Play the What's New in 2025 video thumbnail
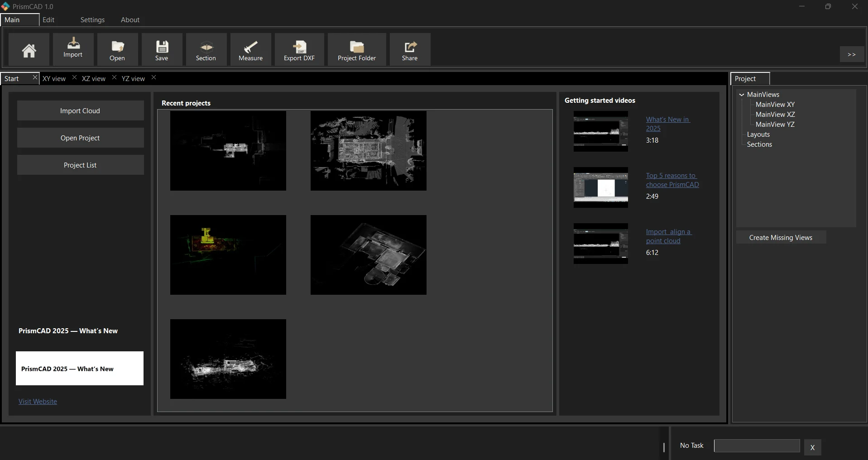This screenshot has height=460, width=868. click(x=601, y=131)
